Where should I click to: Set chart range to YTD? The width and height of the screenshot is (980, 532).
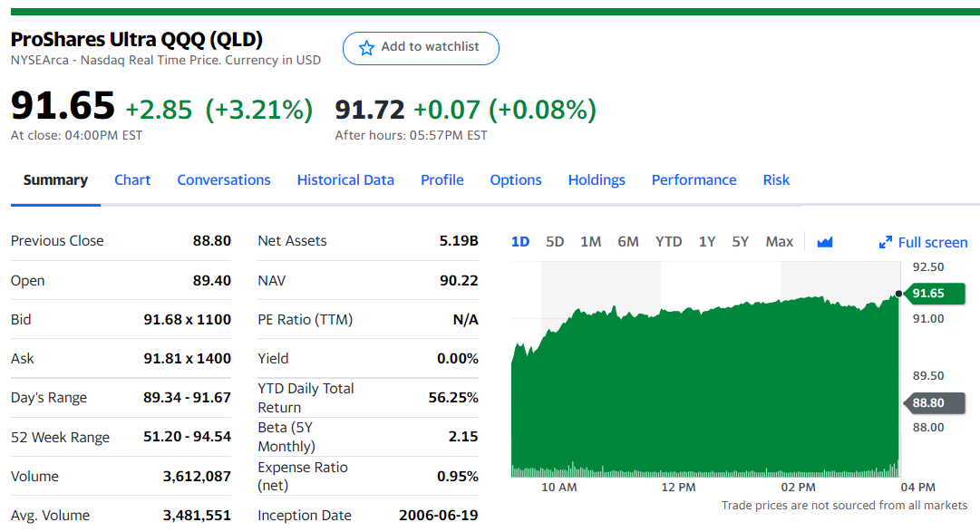click(669, 242)
